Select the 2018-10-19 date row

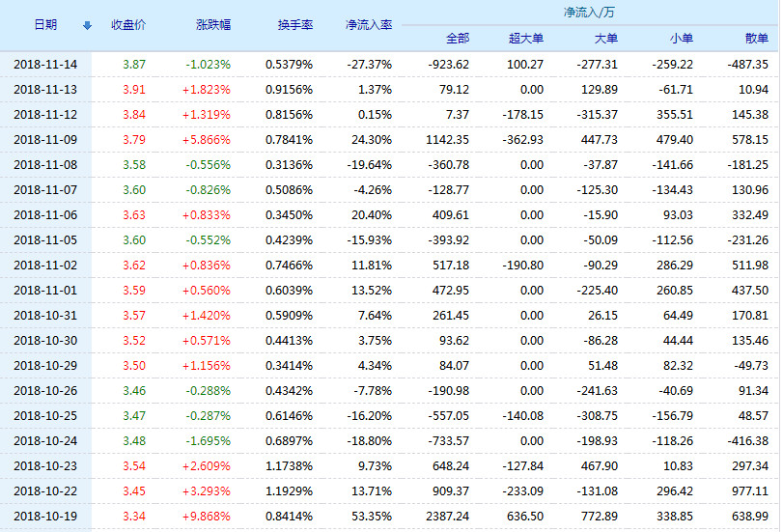[x=389, y=516]
